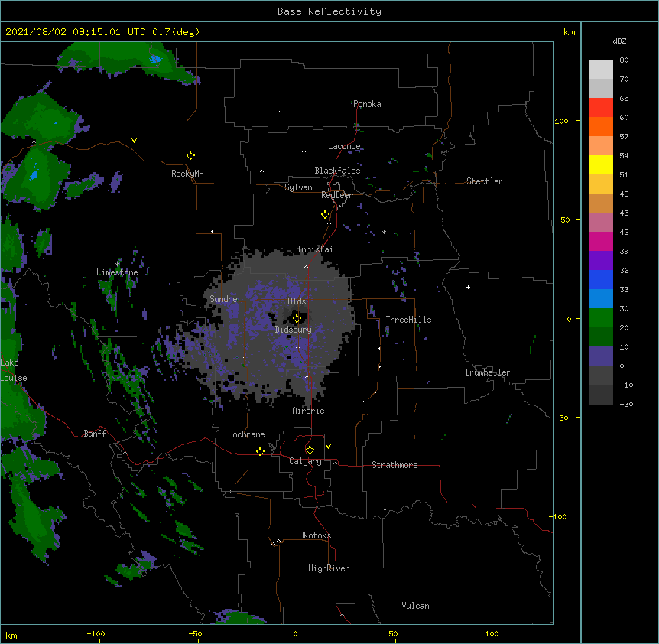
Task: Click the bright yellow 54 dBZ legend swatch
Action: (601, 164)
